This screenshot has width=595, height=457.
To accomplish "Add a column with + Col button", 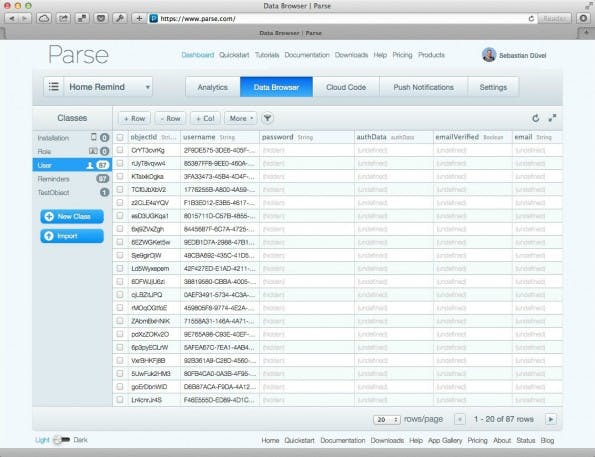I will [x=205, y=118].
